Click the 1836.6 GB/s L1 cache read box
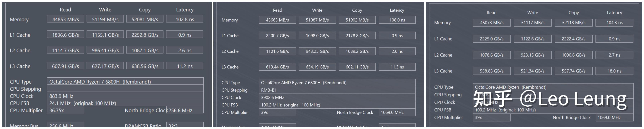The image size is (644, 129). click(65, 35)
